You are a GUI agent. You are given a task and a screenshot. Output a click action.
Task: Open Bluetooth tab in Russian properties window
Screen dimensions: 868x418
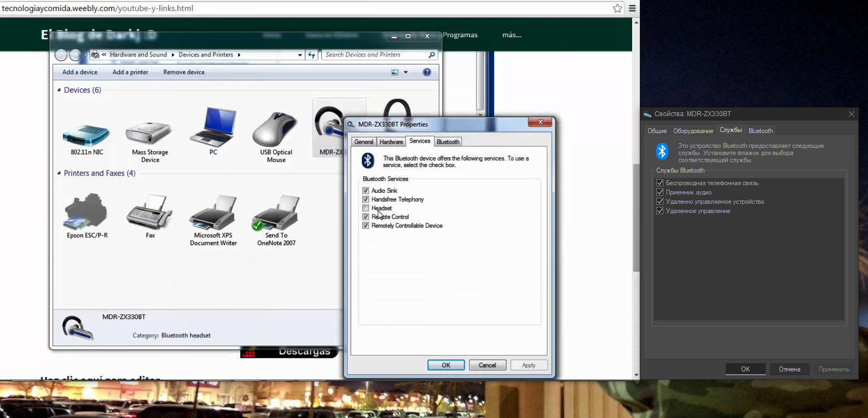(x=761, y=131)
